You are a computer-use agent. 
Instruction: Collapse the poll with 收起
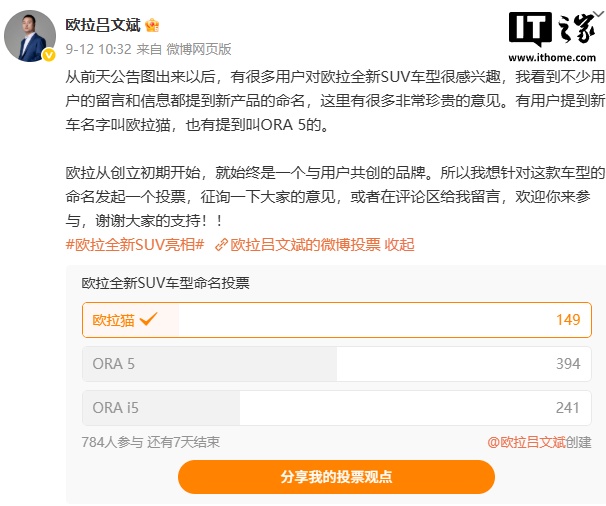click(400, 244)
